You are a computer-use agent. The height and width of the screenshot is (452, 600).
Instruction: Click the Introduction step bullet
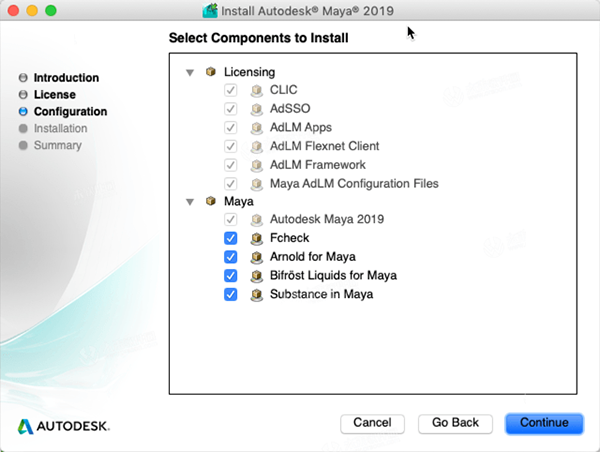[x=23, y=78]
